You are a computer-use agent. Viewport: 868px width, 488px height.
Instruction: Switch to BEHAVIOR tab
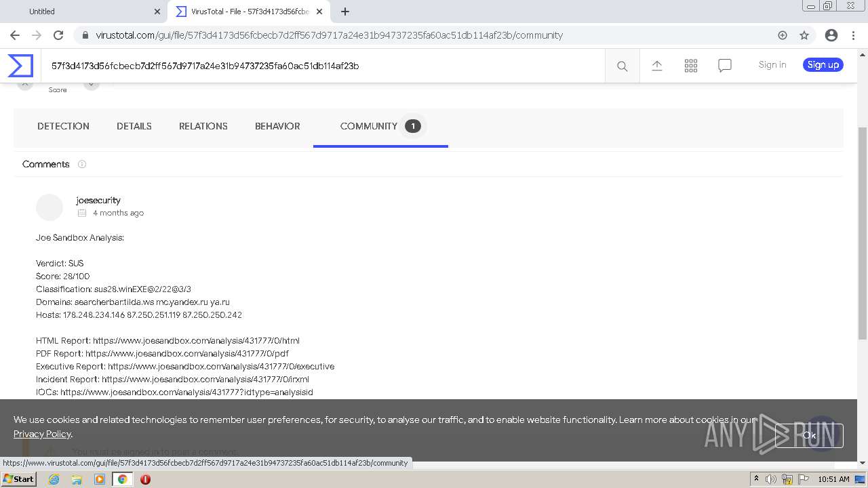pos(277,126)
